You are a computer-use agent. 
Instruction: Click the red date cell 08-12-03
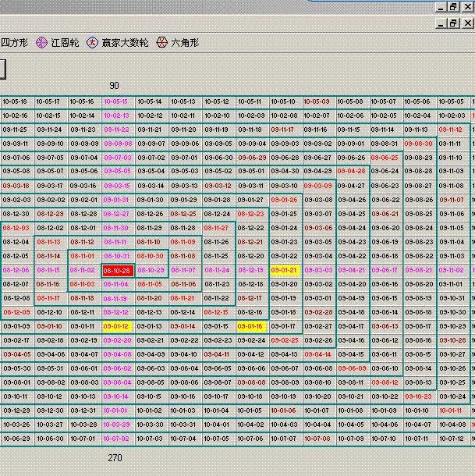tap(16, 228)
